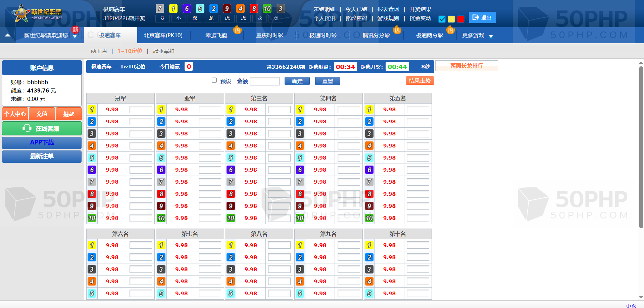Click the number 8 ball under 第三名
Viewport: 644px width, 308px height.
pos(231,194)
